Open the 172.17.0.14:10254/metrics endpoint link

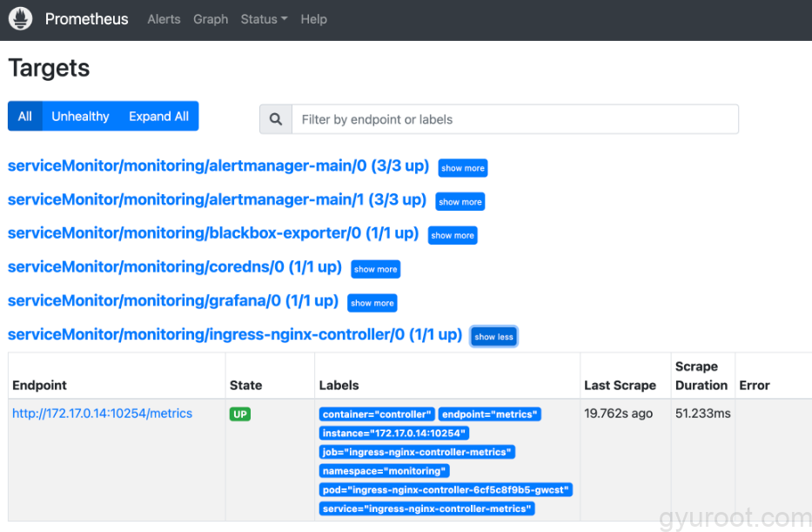102,414
